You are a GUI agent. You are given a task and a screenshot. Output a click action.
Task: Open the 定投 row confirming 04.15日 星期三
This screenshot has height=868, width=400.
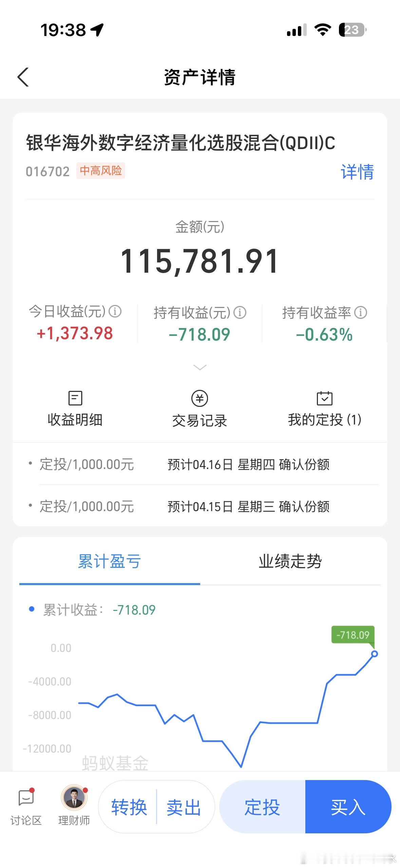200,507
